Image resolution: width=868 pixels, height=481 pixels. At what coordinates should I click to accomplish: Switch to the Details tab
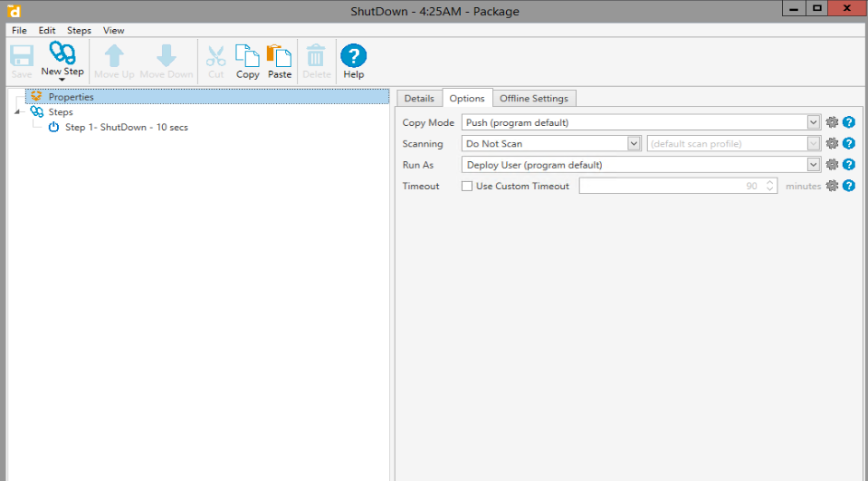tap(418, 99)
